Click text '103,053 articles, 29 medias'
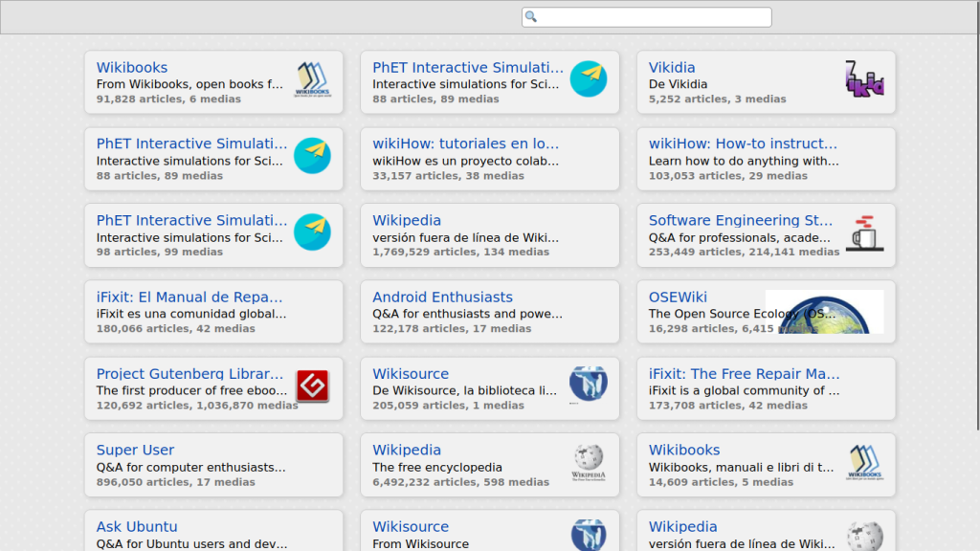The height and width of the screenshot is (551, 980). tap(728, 176)
